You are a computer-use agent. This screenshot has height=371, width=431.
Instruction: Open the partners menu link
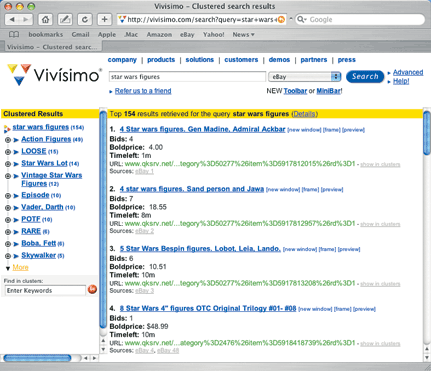click(314, 60)
